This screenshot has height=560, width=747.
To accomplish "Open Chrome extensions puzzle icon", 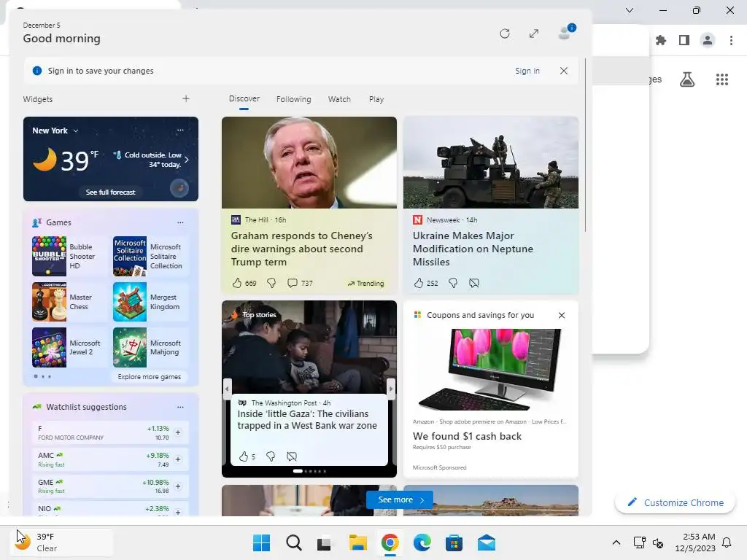I will click(x=660, y=40).
